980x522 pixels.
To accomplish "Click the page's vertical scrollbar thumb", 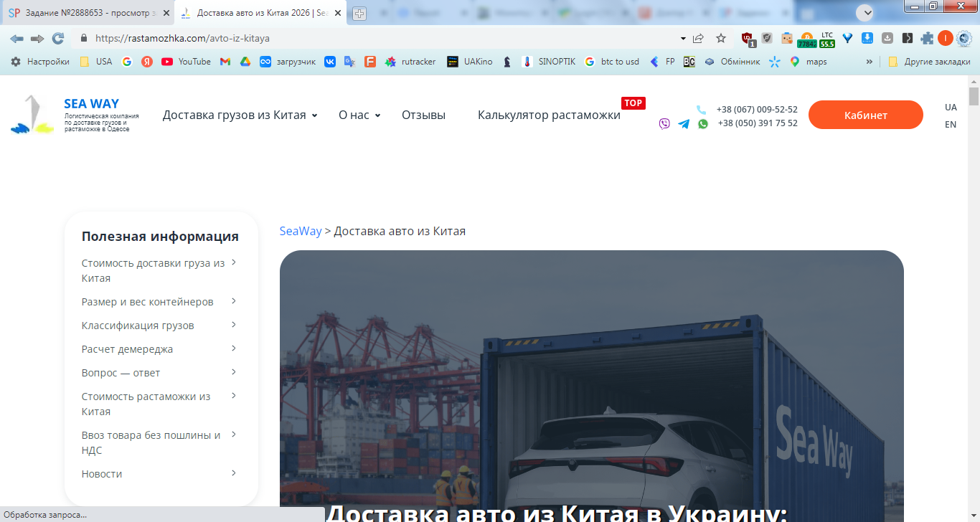I will (x=974, y=96).
